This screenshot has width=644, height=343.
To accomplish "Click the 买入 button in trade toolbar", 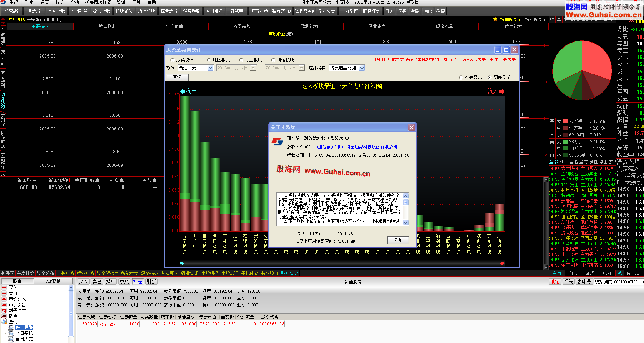I will point(83,282).
